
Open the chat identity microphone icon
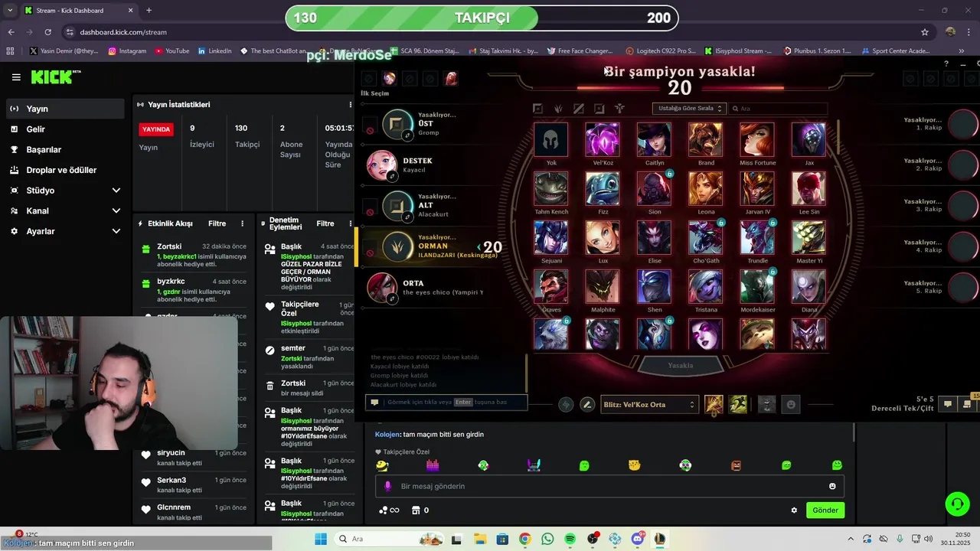pos(387,486)
